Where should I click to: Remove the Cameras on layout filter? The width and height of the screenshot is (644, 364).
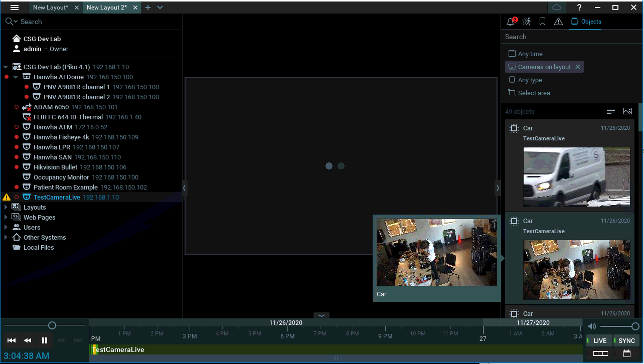tap(578, 67)
